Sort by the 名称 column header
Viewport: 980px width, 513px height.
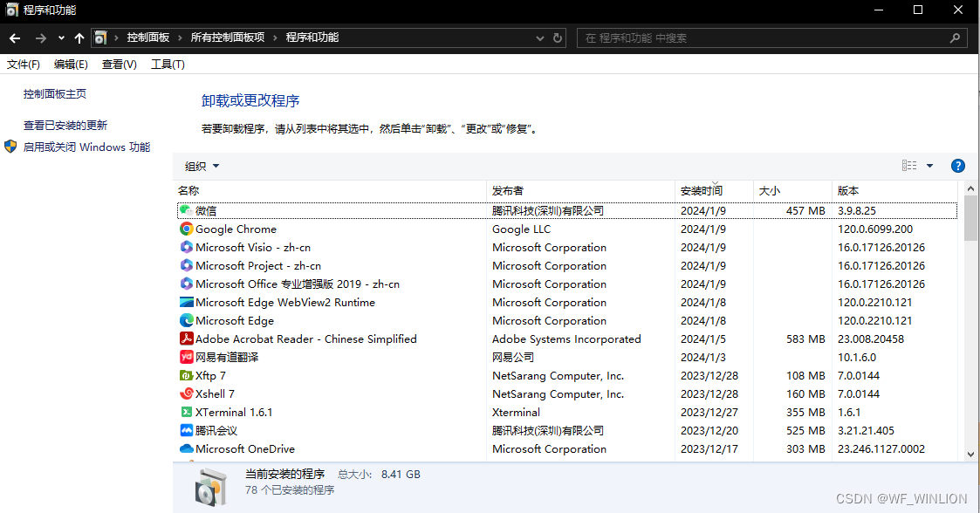[329, 190]
